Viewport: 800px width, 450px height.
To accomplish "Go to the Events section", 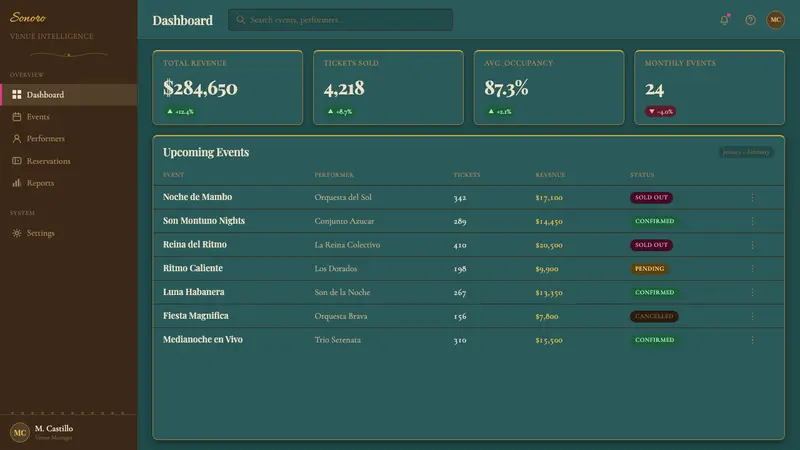I will pyautogui.click(x=69, y=117).
